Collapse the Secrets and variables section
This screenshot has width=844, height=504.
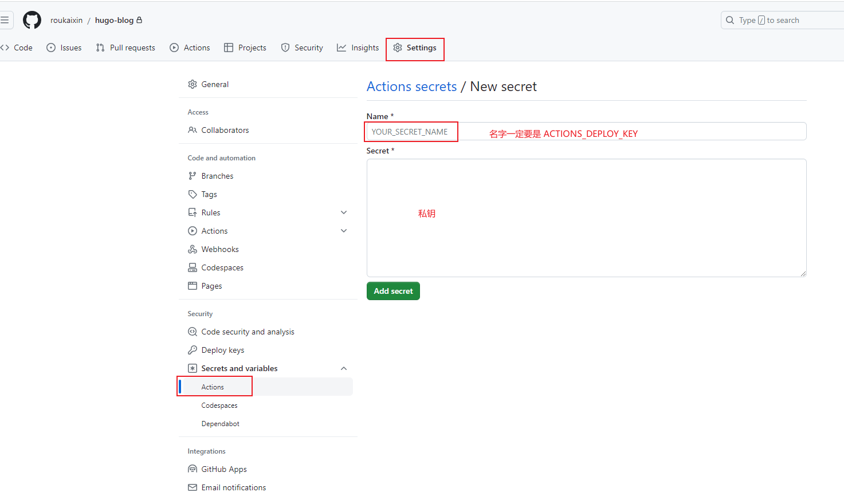tap(344, 368)
